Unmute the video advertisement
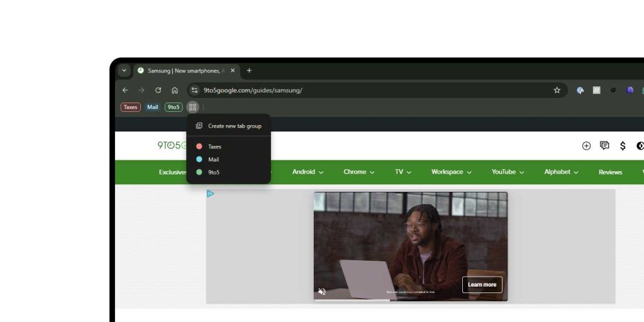The height and width of the screenshot is (322, 644). (x=322, y=292)
